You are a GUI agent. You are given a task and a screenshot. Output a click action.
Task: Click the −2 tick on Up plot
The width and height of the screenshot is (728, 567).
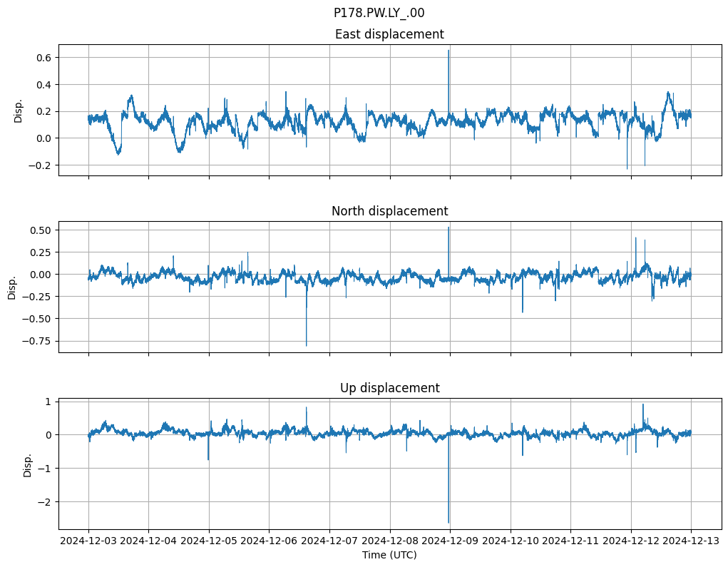[44, 502]
